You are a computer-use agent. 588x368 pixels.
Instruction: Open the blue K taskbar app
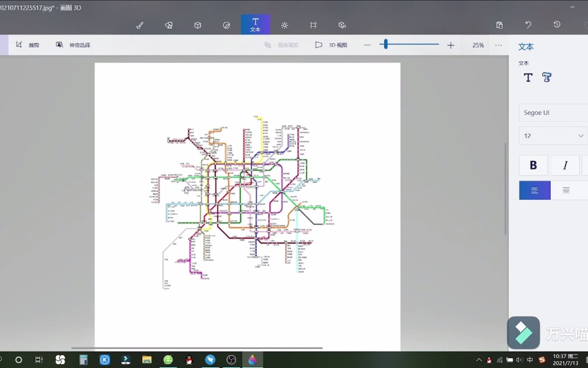(104, 360)
